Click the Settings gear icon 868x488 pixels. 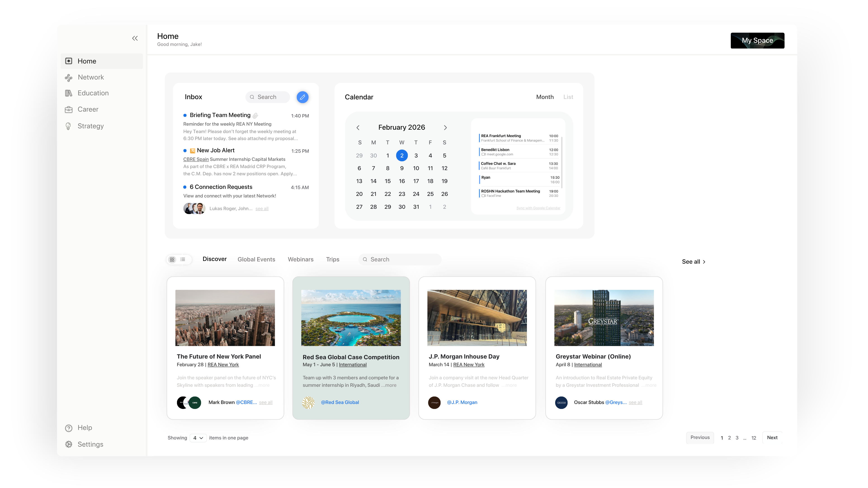point(69,444)
